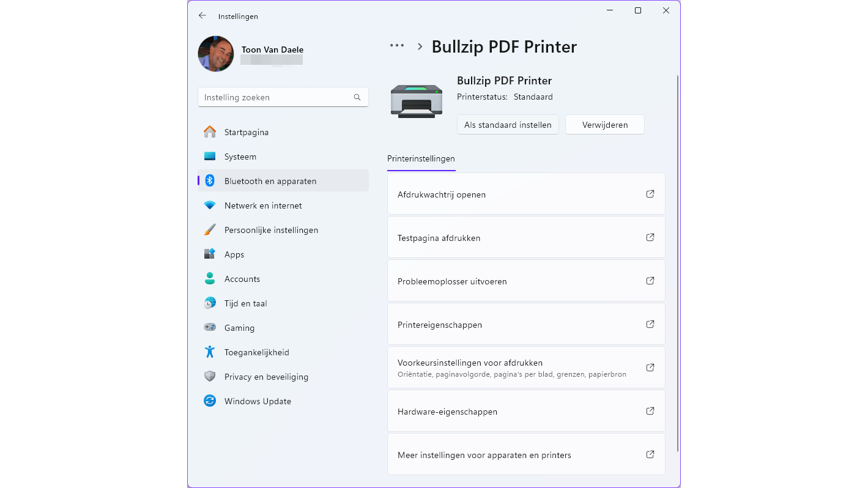868x488 pixels.
Task: Open Privacy en beveiliging section
Action: click(x=283, y=377)
